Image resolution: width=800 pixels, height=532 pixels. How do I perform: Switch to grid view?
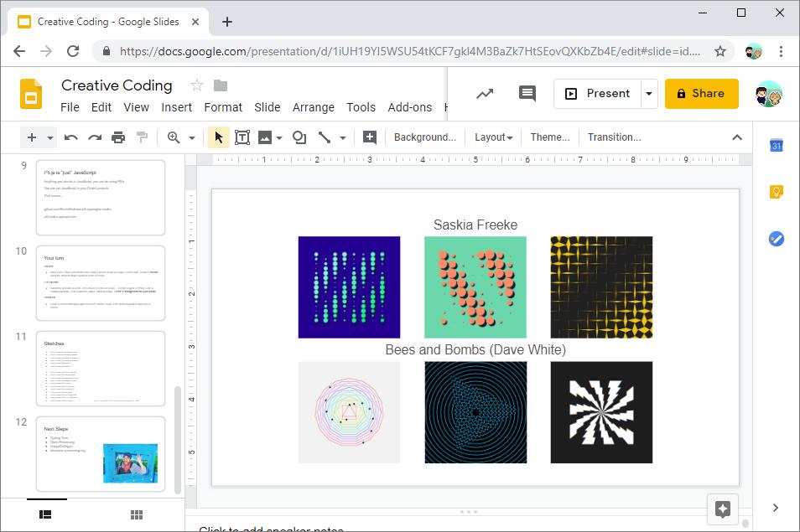click(136, 514)
